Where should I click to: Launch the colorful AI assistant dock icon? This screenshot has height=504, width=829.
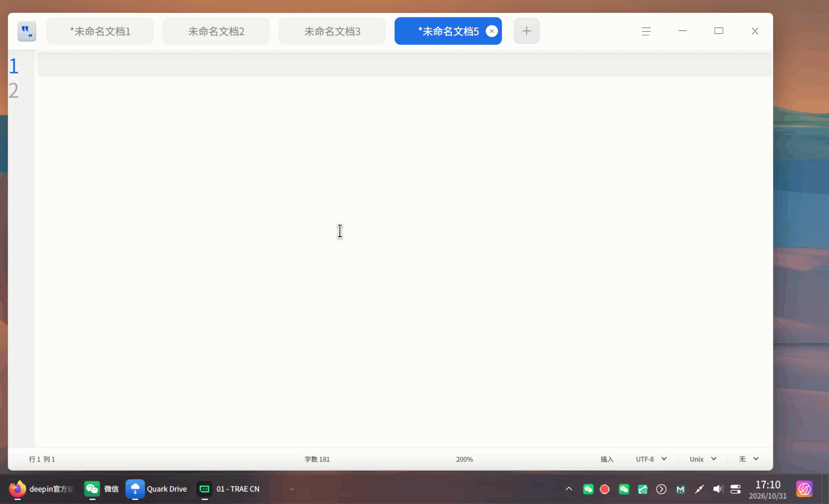[x=805, y=489]
